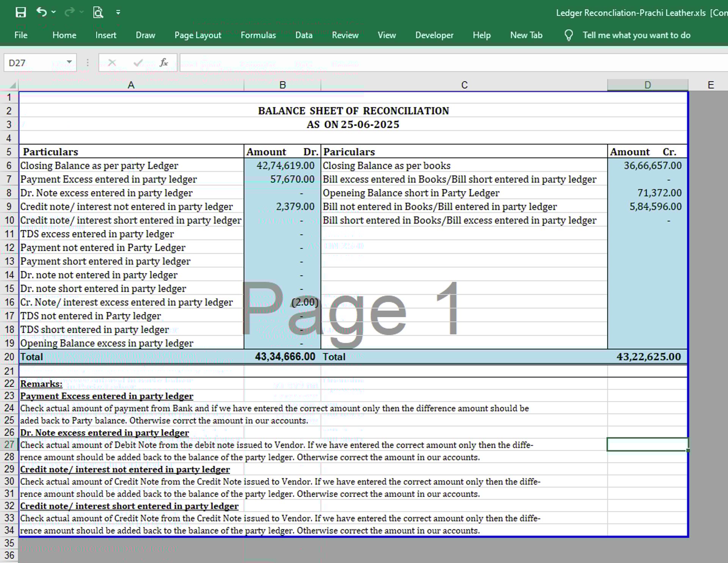The height and width of the screenshot is (563, 728).
Task: Select the Total amount 43,34,666.00 cell
Action: point(282,357)
